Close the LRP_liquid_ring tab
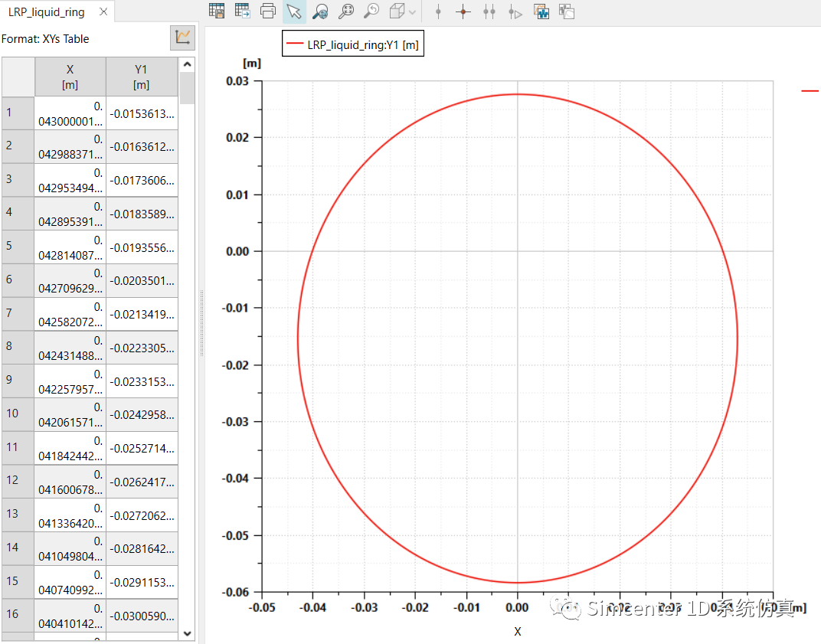The height and width of the screenshot is (644, 821). coord(103,12)
